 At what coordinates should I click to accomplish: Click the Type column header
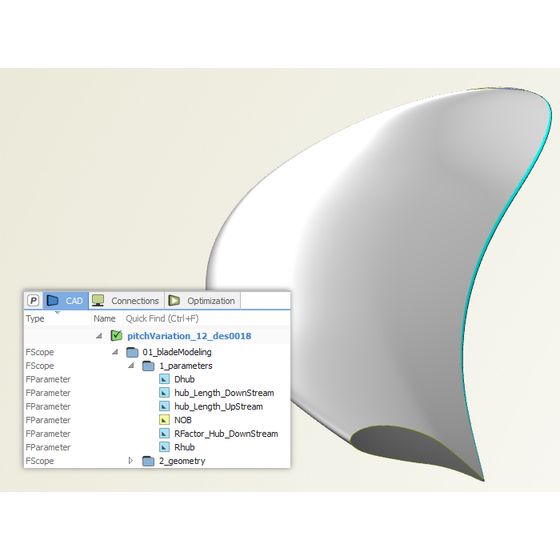point(35,318)
